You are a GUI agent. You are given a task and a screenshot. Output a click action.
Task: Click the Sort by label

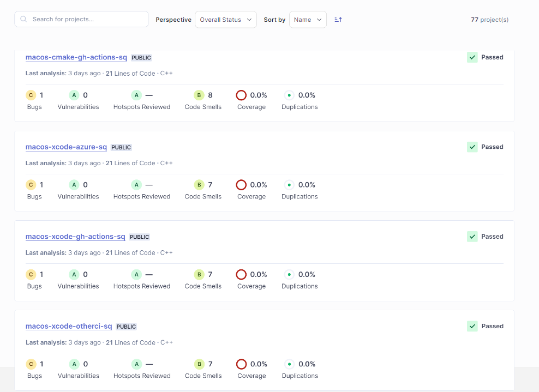click(x=274, y=20)
